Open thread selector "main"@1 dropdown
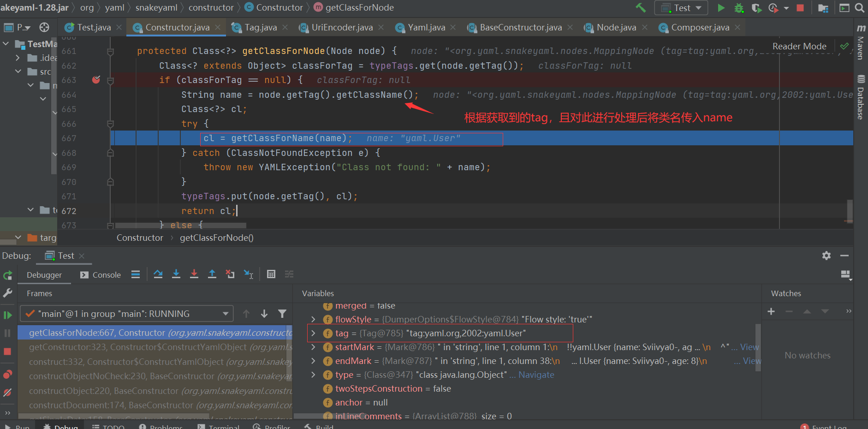This screenshot has height=429, width=868. tap(127, 314)
